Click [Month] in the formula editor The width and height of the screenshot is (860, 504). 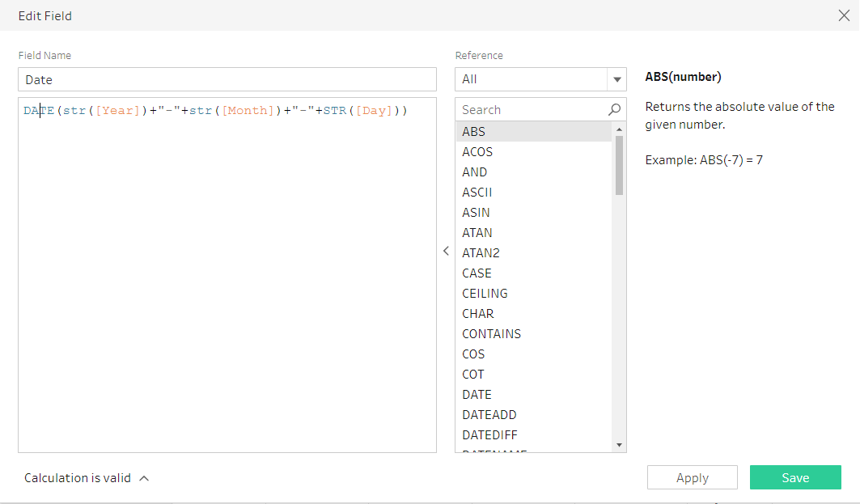pos(248,111)
